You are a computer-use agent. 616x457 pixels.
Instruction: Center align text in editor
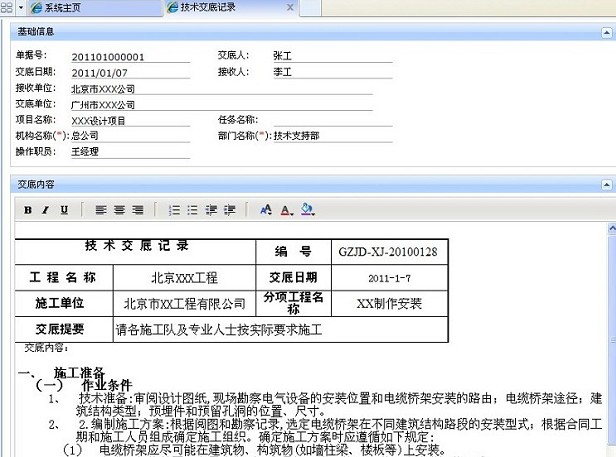pos(119,210)
